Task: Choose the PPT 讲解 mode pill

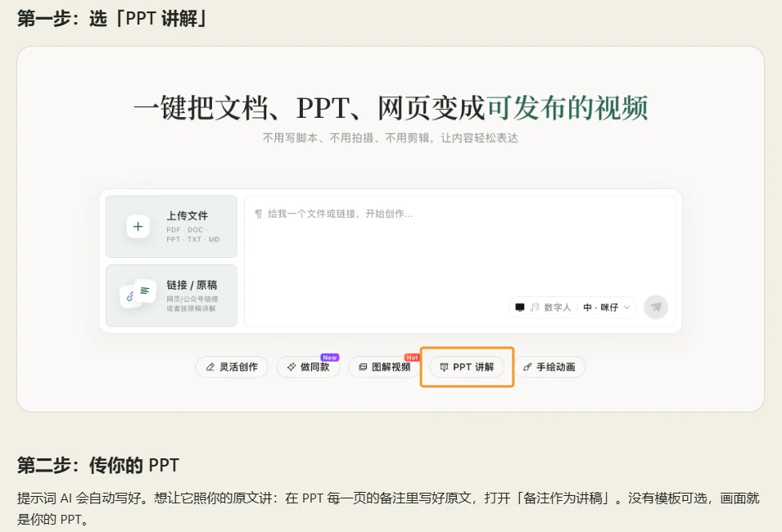Action: click(467, 367)
